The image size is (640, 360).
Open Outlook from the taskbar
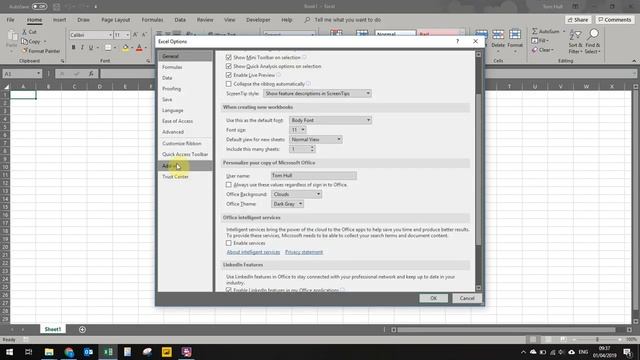point(88,352)
